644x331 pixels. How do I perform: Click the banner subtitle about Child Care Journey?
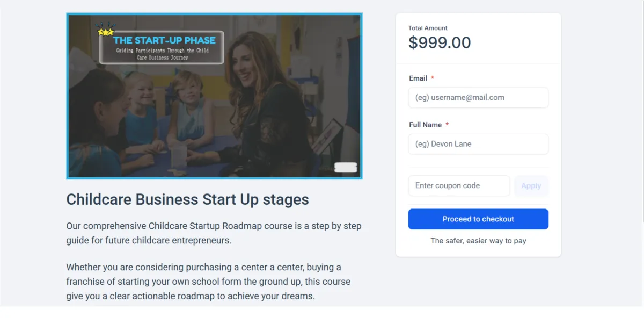[x=163, y=54]
